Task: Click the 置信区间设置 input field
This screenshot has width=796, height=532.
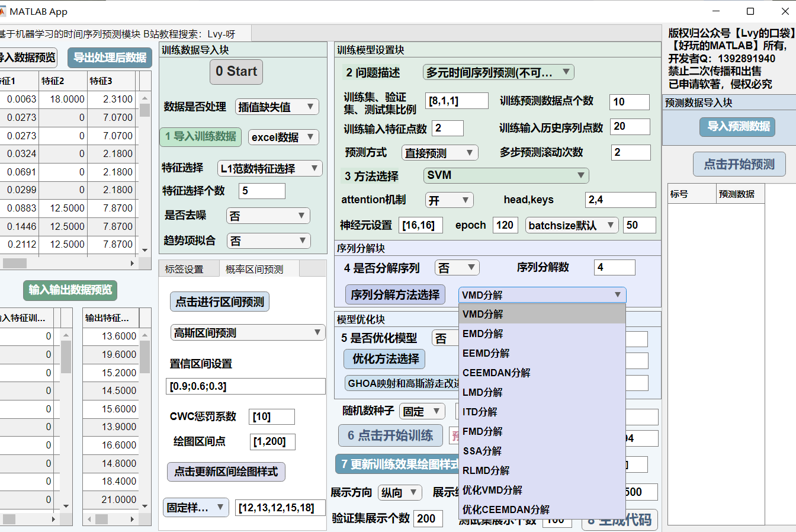Action: pyautogui.click(x=246, y=386)
